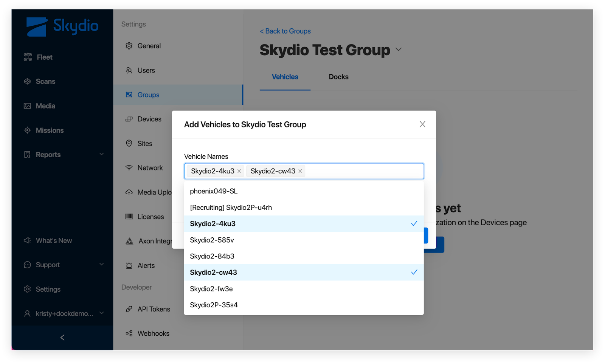Image resolution: width=605 pixels, height=364 pixels.
Task: Open Fleet icon in sidebar
Action: click(x=28, y=57)
